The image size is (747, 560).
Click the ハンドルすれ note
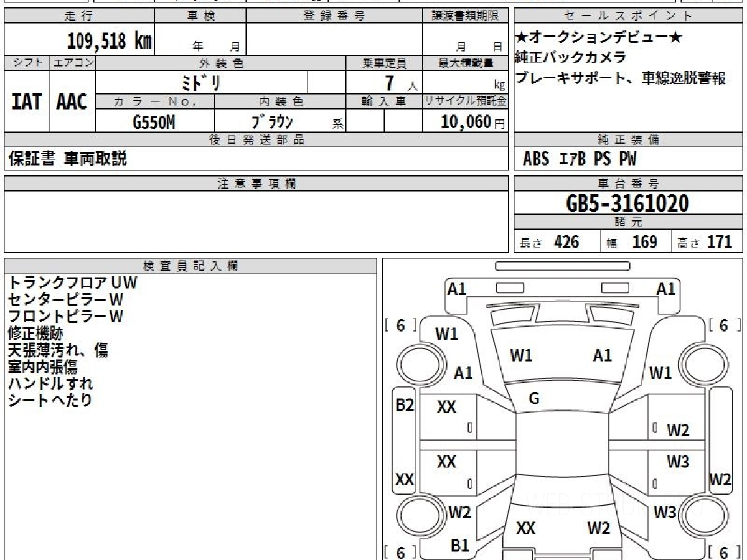pyautogui.click(x=50, y=383)
